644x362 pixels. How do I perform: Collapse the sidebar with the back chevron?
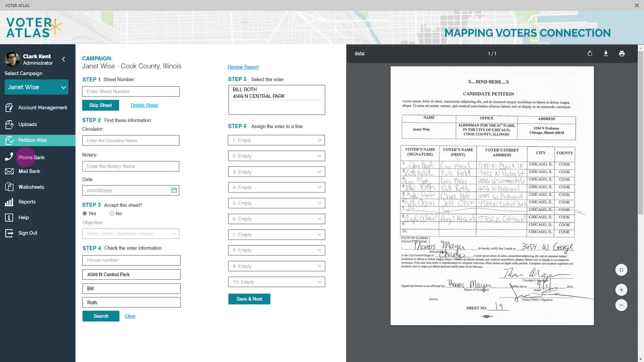(64, 60)
